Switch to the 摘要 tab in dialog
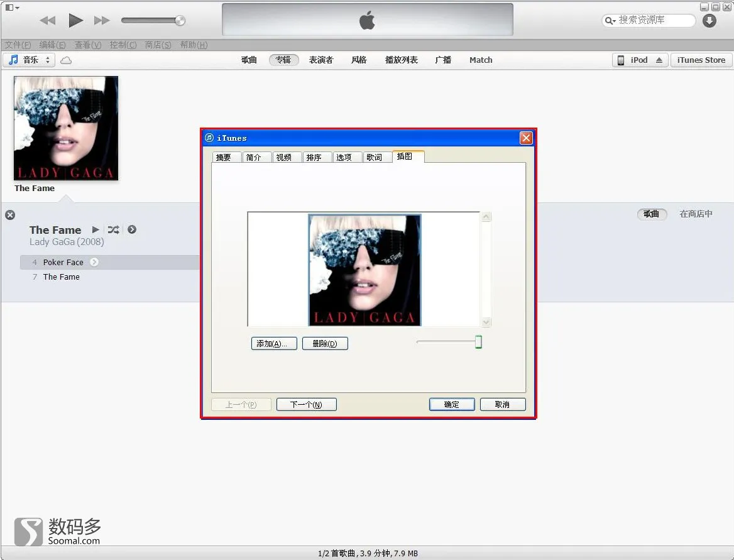The width and height of the screenshot is (734, 560). 227,157
